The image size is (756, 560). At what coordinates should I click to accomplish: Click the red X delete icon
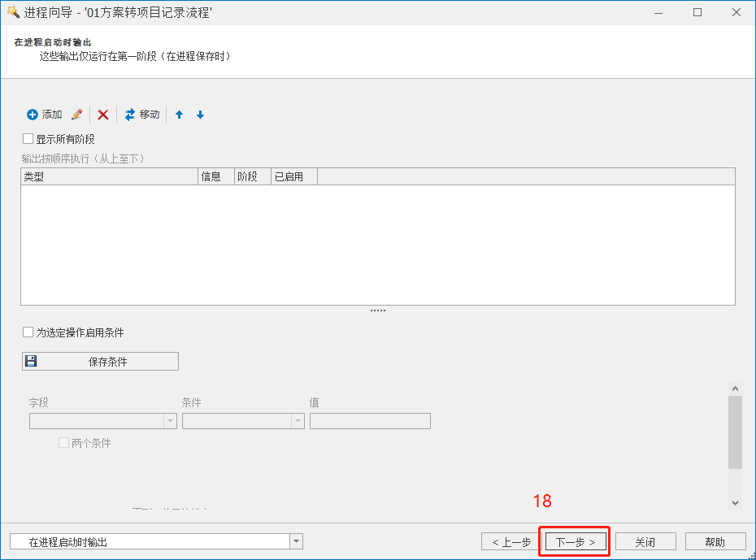103,115
